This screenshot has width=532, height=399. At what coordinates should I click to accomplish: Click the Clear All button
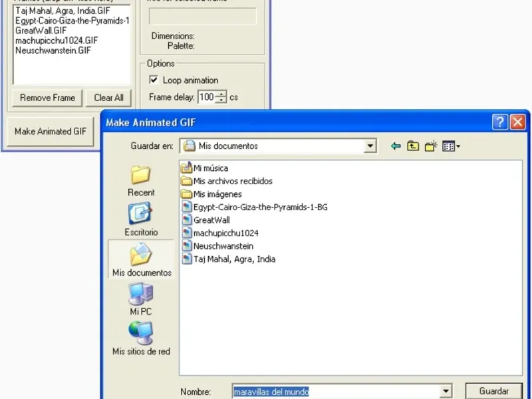[108, 98]
